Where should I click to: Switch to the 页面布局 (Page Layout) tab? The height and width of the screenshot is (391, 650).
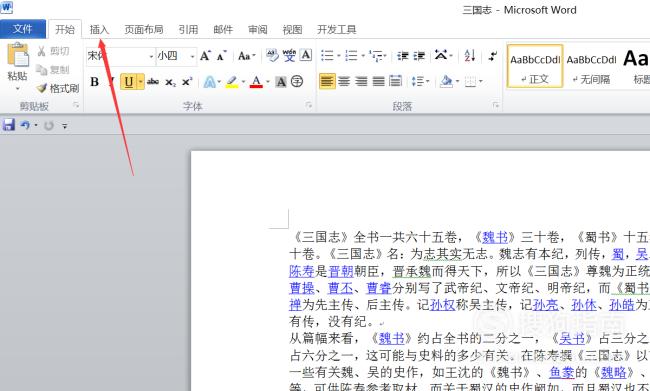(143, 29)
